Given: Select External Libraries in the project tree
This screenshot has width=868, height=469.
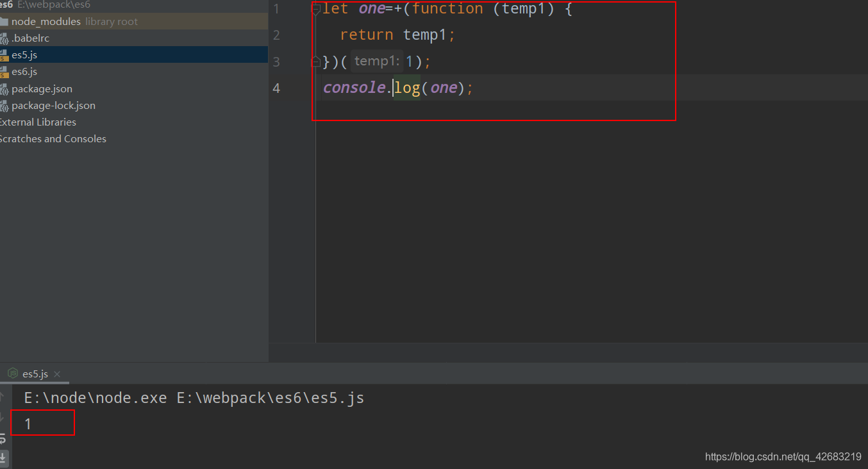Looking at the screenshot, I should [x=134, y=122].
